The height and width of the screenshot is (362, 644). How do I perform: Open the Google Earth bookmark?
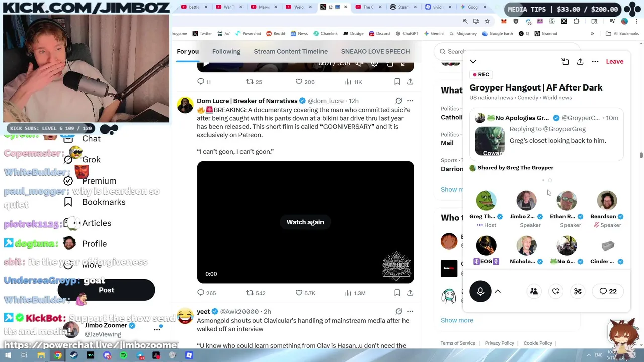[x=498, y=34]
